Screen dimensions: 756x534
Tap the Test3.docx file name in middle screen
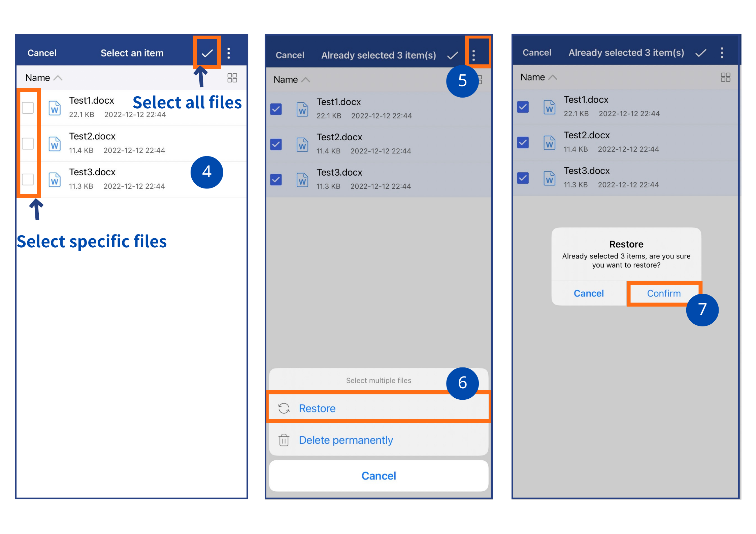pos(339,173)
